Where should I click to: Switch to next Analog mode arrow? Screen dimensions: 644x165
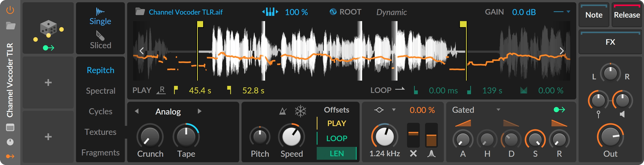click(x=199, y=111)
